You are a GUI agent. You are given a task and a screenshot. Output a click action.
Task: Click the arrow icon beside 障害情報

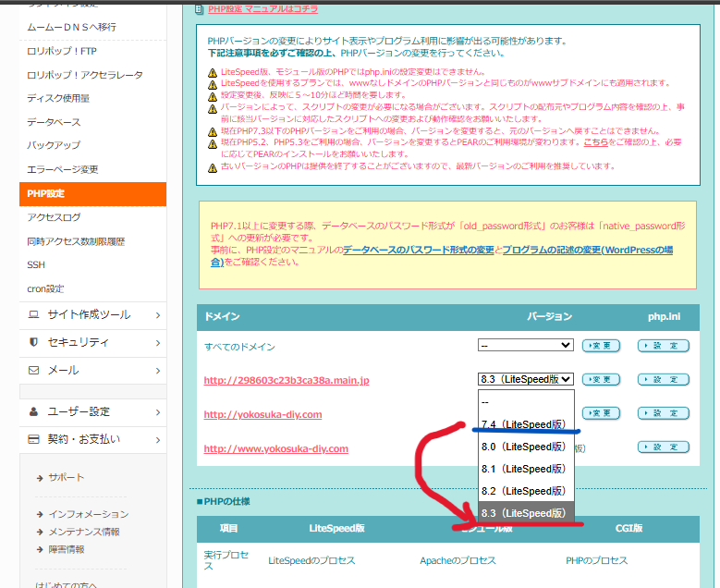(40, 549)
